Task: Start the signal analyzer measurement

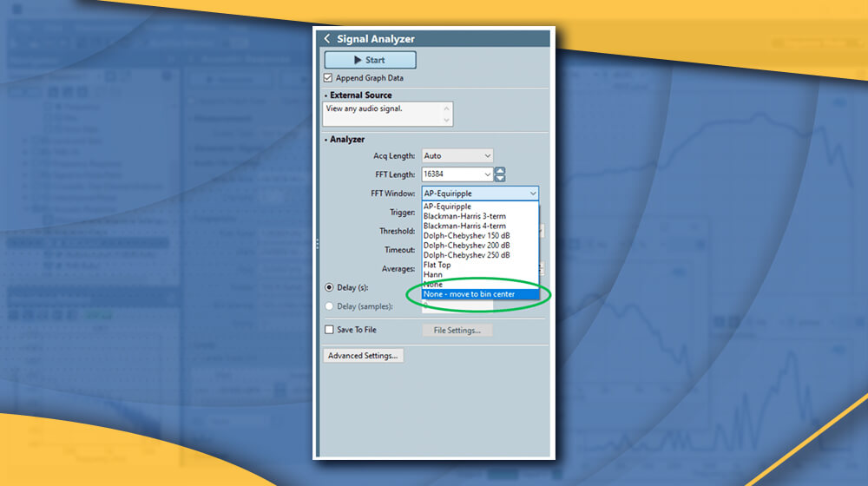Action: click(370, 60)
